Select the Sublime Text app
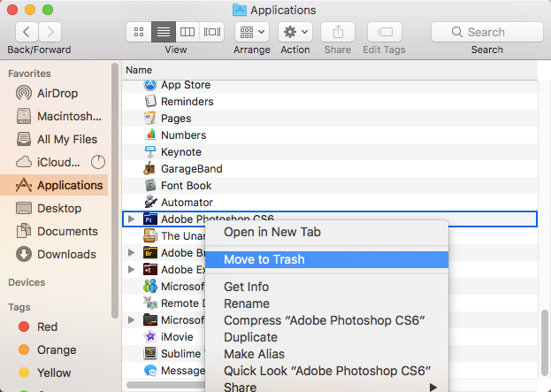The width and height of the screenshot is (551, 392). click(x=164, y=354)
